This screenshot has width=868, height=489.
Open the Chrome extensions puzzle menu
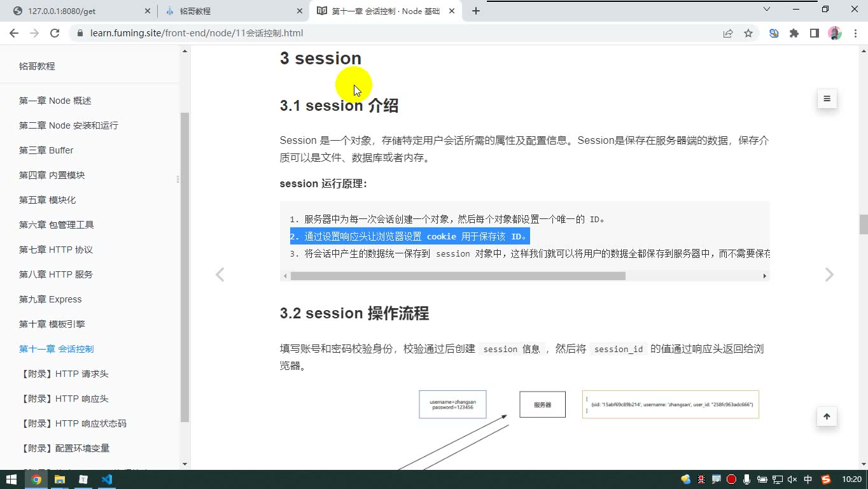794,33
